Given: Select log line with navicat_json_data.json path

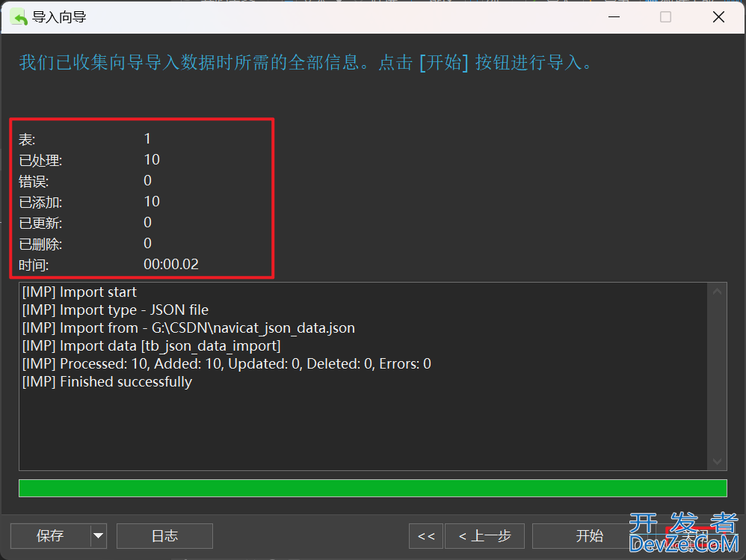Looking at the screenshot, I should coord(188,327).
